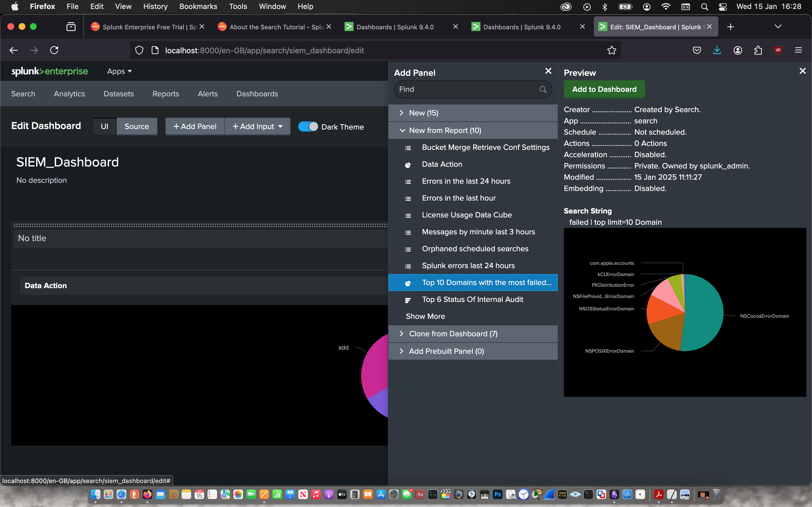Screen dimensions: 812x507
Task: Open the Add Input dropdown
Action: 257,126
